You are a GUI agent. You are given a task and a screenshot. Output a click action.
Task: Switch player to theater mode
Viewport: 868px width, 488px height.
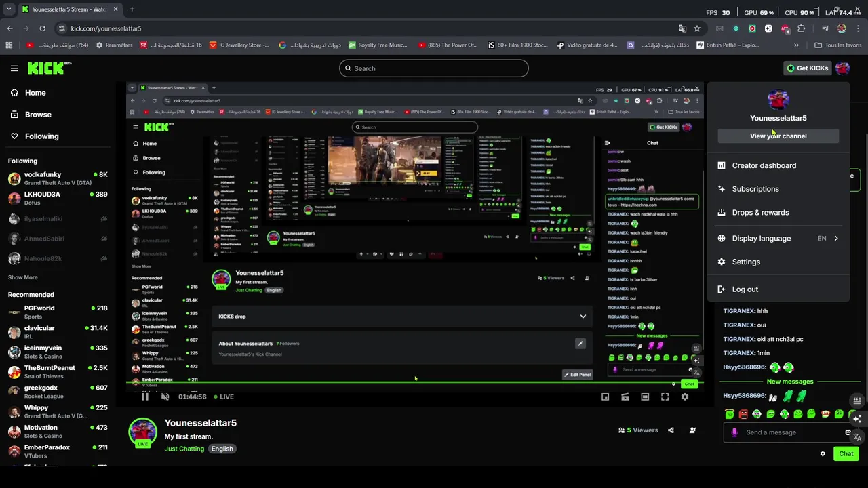click(645, 397)
